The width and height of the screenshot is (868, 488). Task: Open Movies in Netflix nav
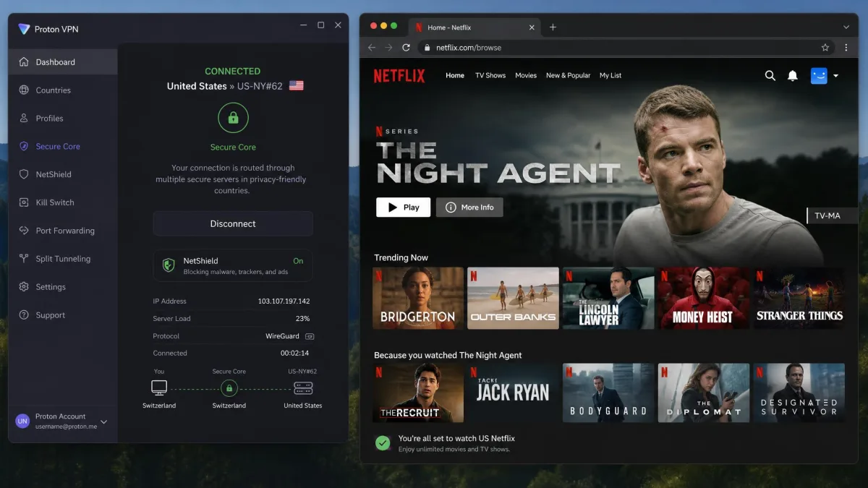point(526,75)
